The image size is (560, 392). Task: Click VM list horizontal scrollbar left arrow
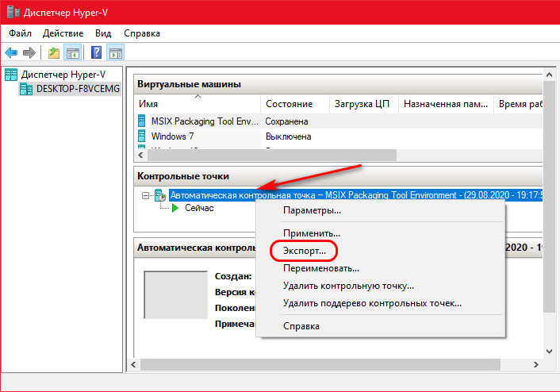coord(140,156)
